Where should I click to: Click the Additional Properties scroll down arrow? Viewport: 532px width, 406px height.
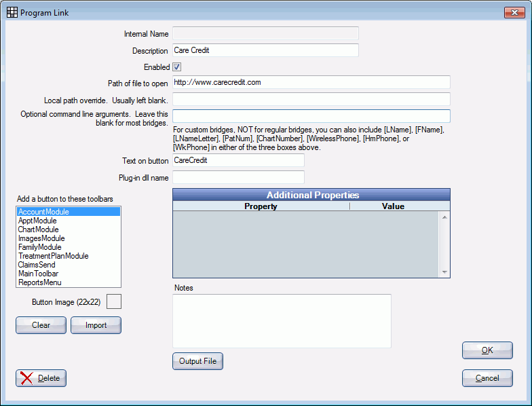click(x=444, y=272)
